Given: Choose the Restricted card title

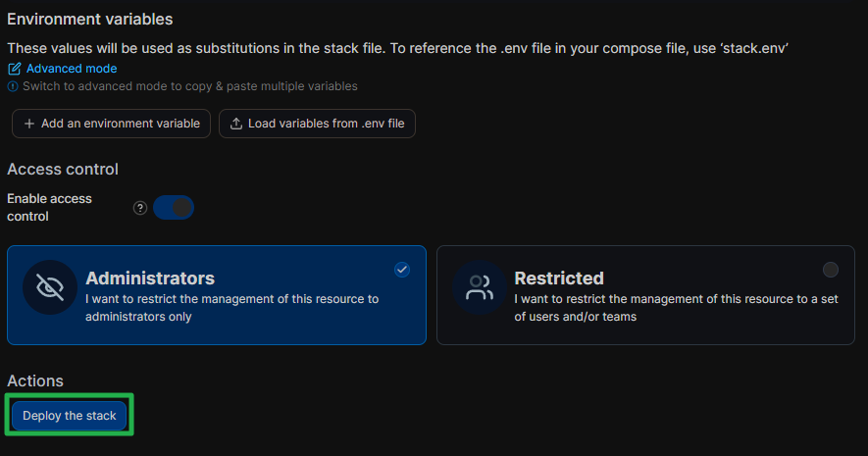Looking at the screenshot, I should point(559,278).
